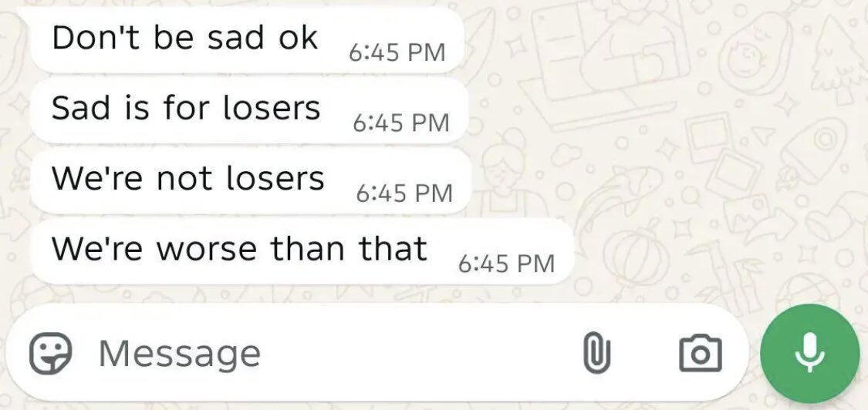Viewport: 868px width, 410px height.
Task: Select the "Don't be sad ok" message
Action: (246, 39)
